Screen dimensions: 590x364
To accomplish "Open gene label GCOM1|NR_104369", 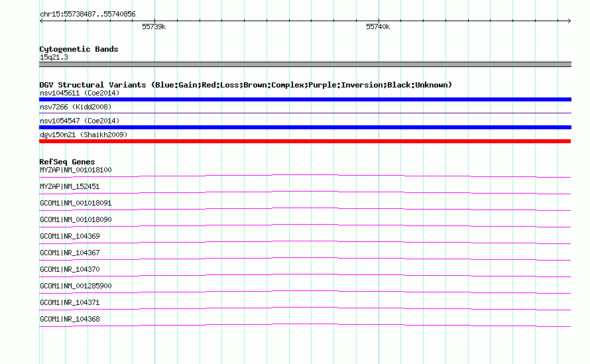I will pyautogui.click(x=70, y=237).
